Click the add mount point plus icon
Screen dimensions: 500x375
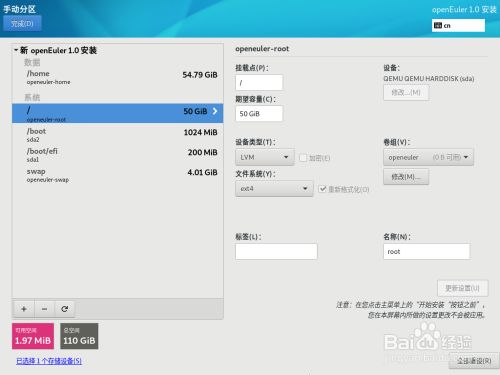coord(24,309)
